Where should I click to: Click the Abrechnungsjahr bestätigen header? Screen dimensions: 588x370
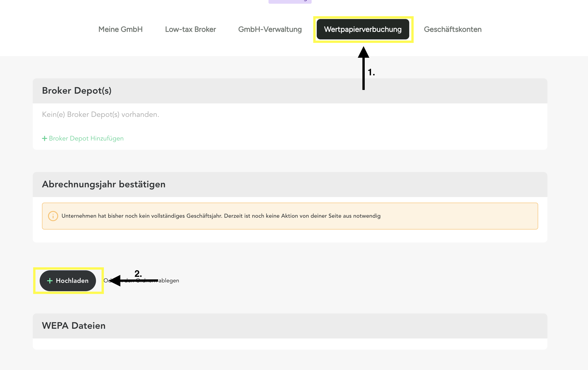tap(104, 184)
